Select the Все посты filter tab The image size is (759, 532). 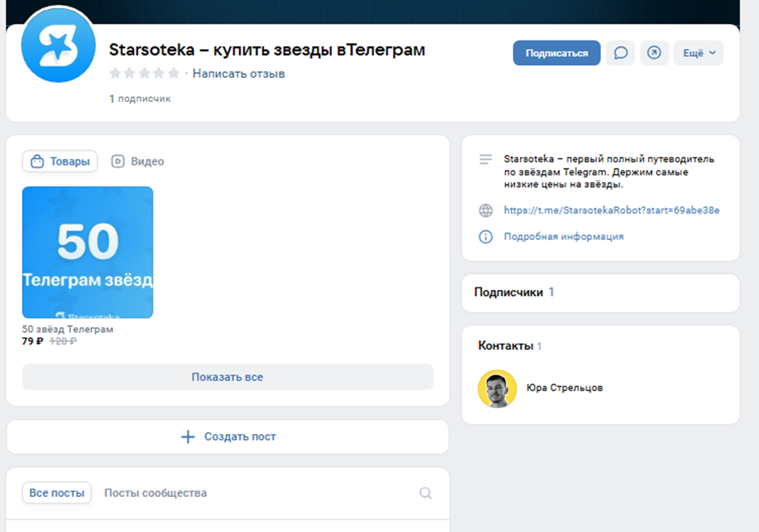[57, 493]
